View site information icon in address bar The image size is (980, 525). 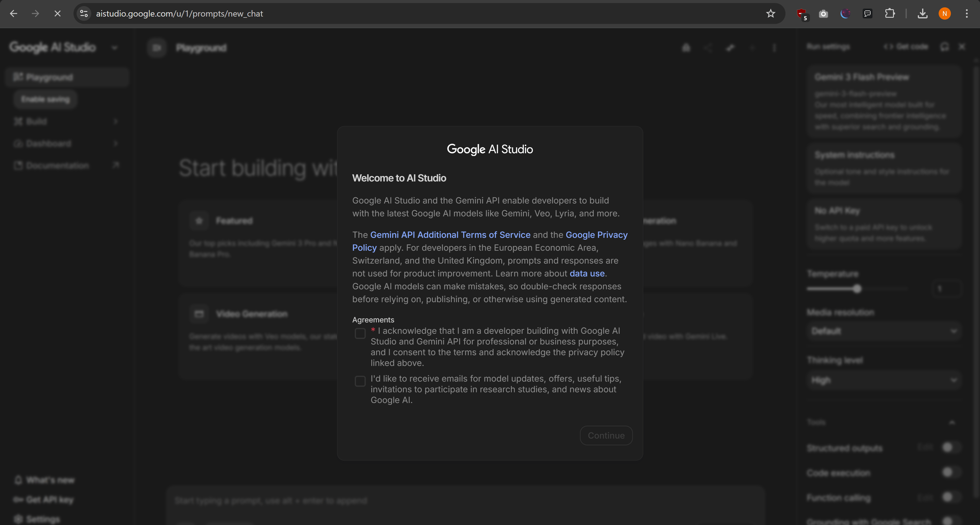tap(84, 14)
